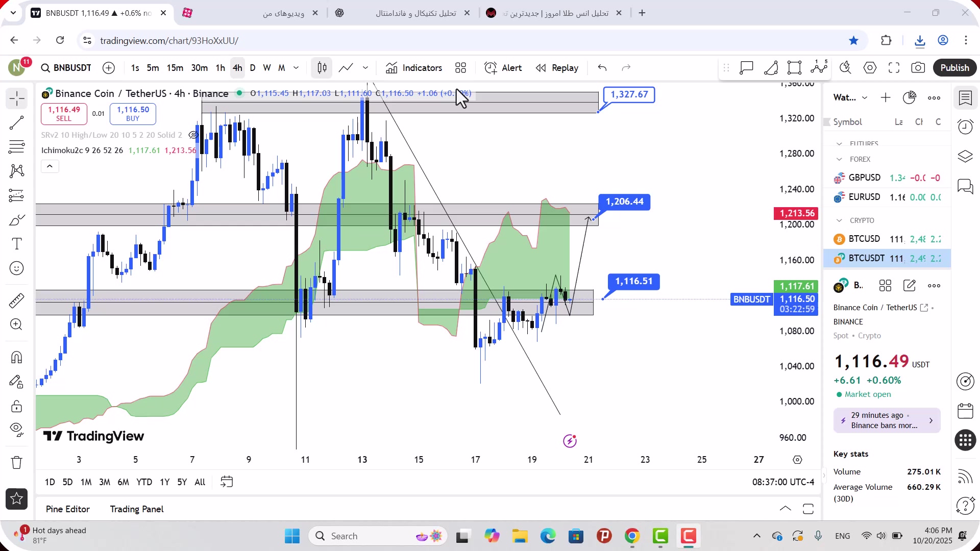This screenshot has height=551, width=980.
Task: Open the favorites star toolbar
Action: [17, 499]
